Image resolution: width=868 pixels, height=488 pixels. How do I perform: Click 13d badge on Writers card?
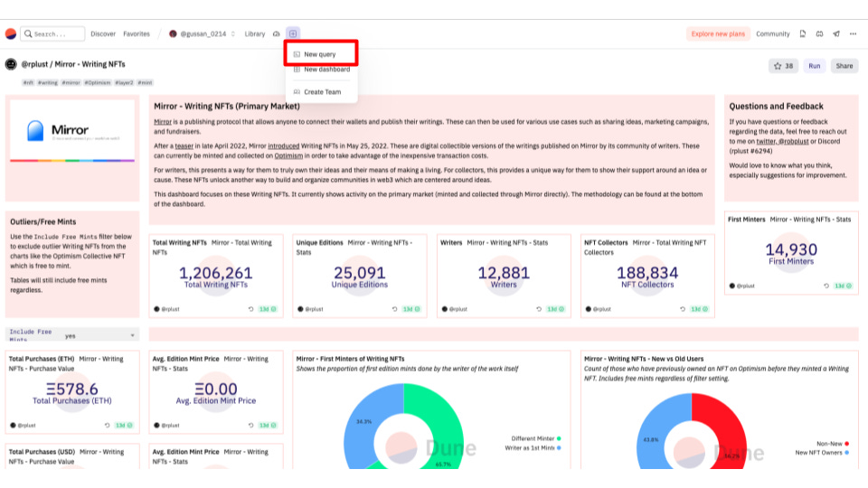click(x=556, y=309)
